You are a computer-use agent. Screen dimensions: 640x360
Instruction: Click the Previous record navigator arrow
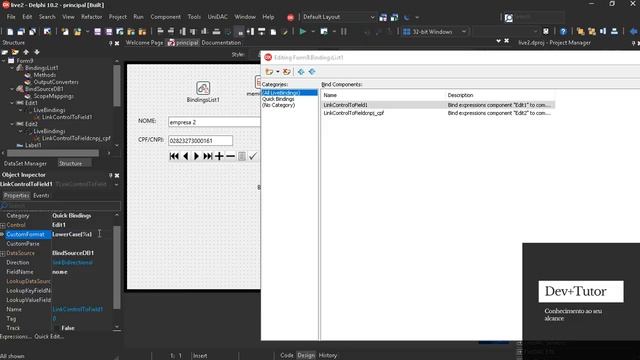tap(186, 156)
